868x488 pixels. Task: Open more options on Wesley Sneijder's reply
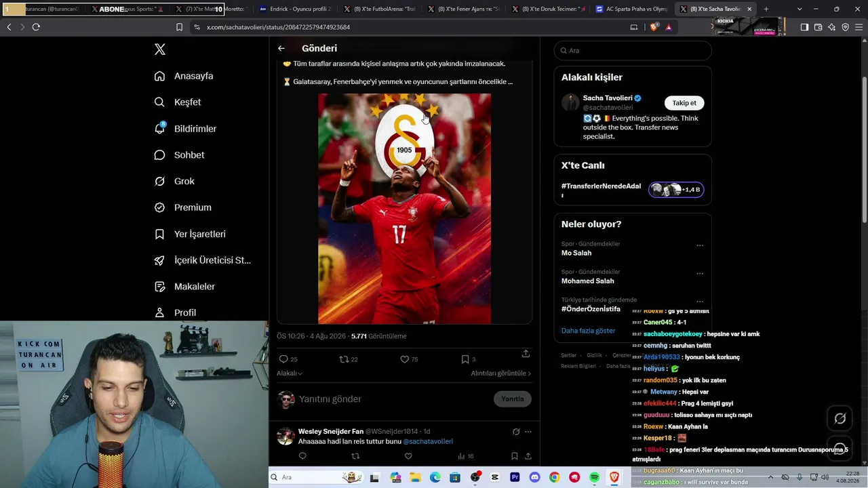(528, 432)
